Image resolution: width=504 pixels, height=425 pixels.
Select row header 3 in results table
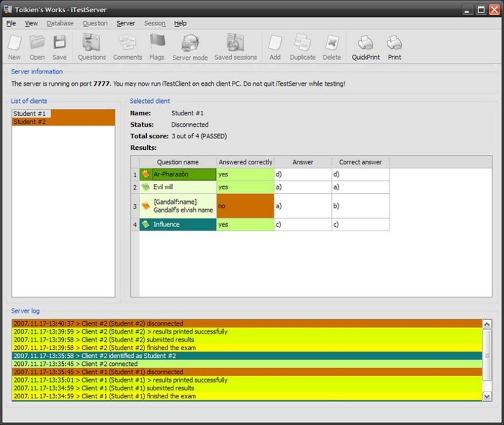135,206
